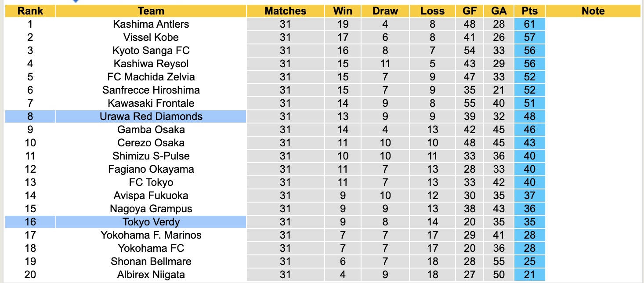Select the highlighted Urawa Red Diamonds row

151,116
